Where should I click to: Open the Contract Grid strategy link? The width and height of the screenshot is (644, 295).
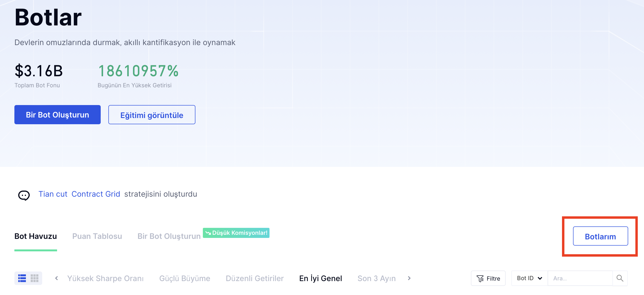coord(96,194)
